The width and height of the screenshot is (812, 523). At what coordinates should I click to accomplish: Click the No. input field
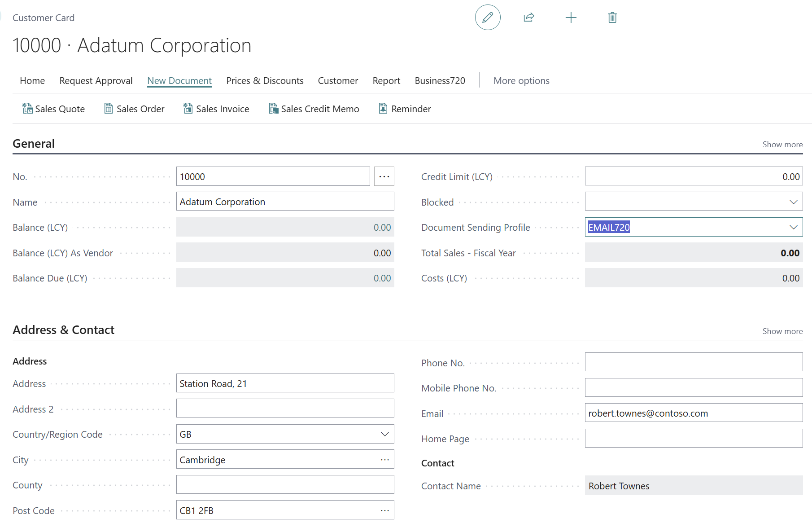[273, 176]
